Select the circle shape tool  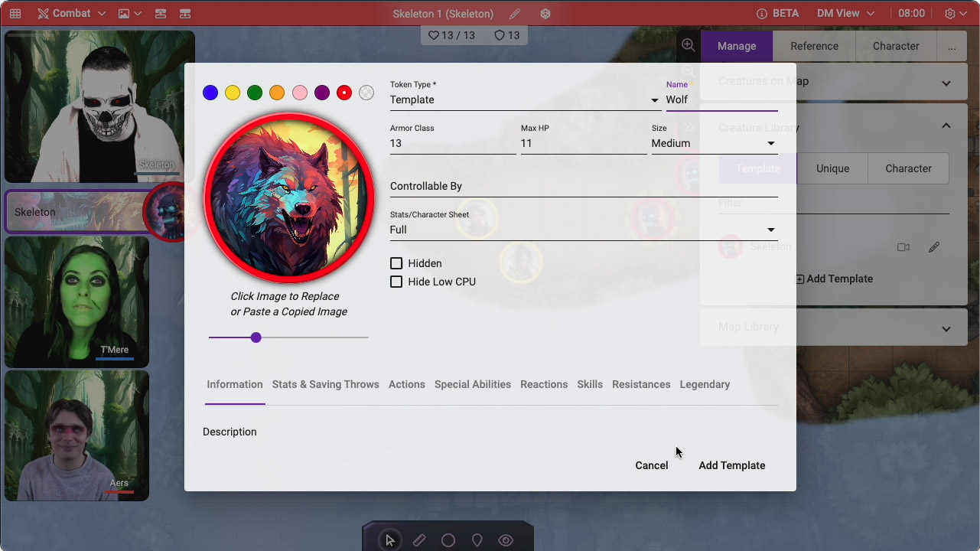(448, 540)
